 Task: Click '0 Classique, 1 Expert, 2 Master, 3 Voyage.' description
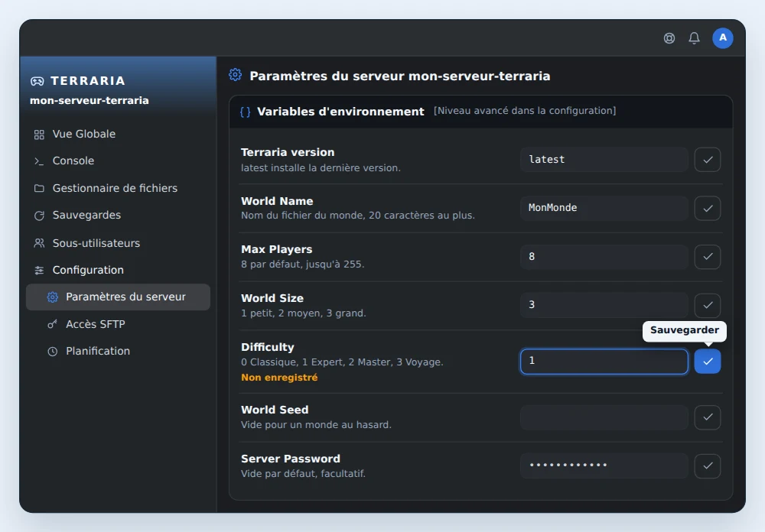[342, 362]
